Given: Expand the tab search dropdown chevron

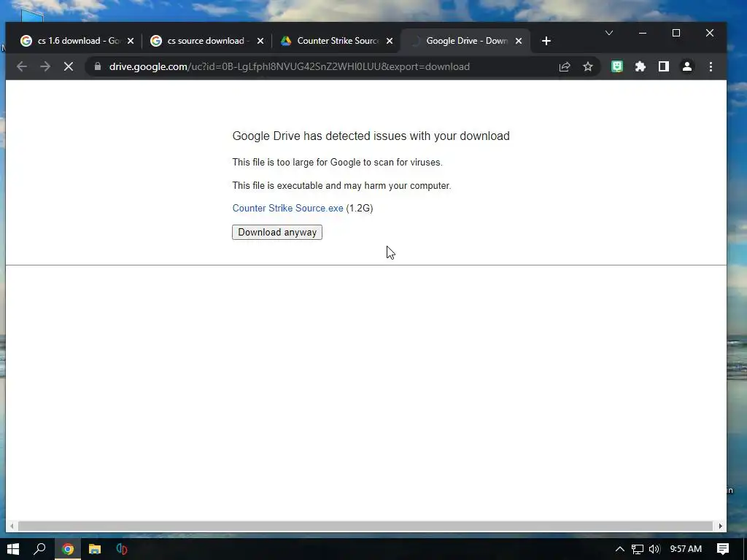Looking at the screenshot, I should (x=609, y=33).
